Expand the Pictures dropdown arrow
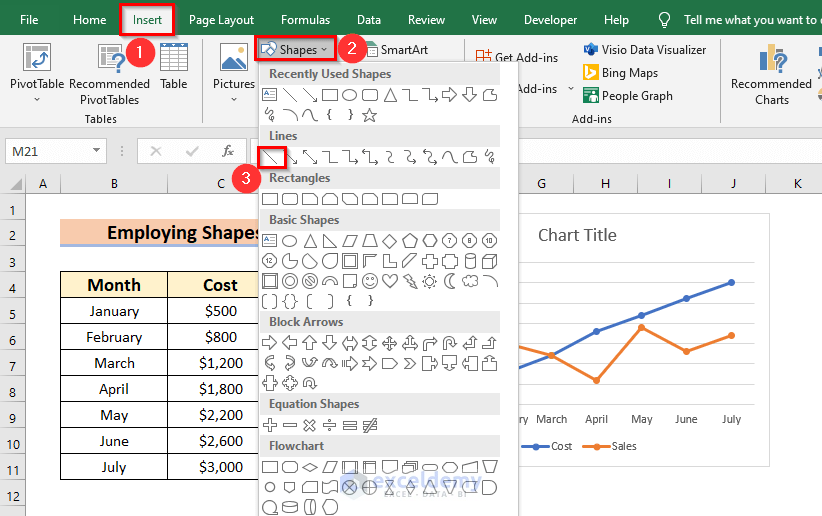 point(234,100)
